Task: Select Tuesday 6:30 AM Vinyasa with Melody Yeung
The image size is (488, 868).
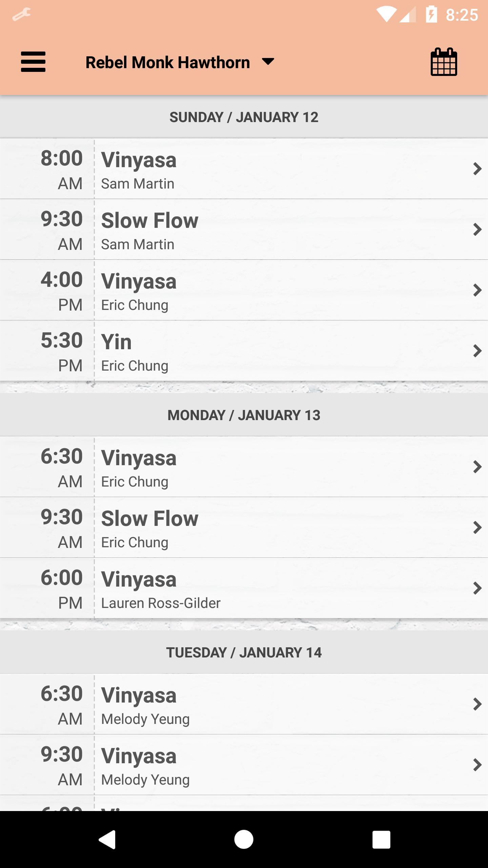Action: click(244, 704)
